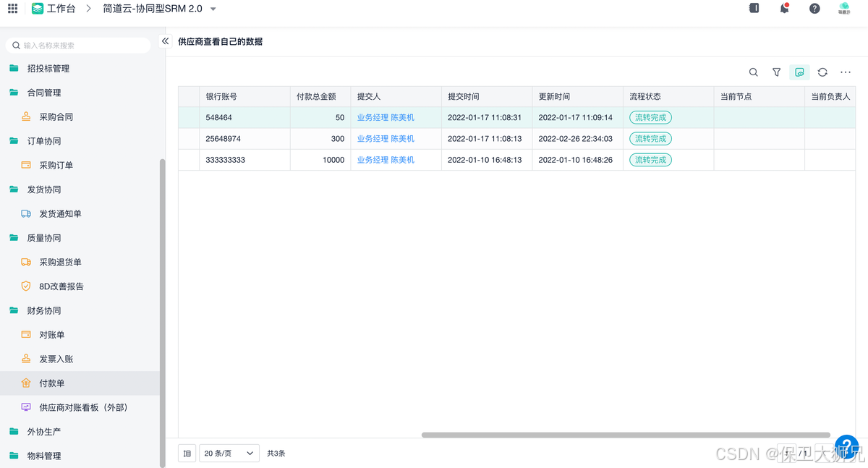The width and height of the screenshot is (868, 468).
Task: Open 发货通知单 in the sidebar
Action: 60,214
